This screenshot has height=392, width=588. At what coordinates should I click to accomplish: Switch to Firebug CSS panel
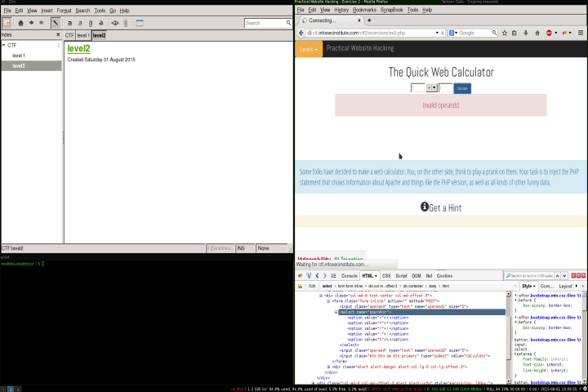point(385,276)
